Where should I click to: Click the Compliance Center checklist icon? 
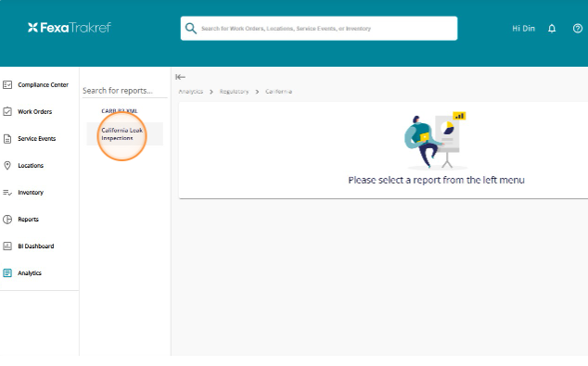point(7,85)
